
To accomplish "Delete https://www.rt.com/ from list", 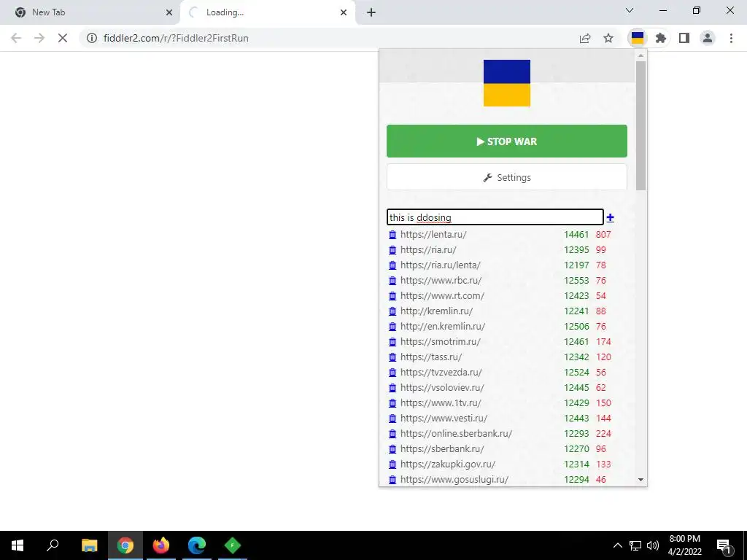I will click(x=392, y=296).
